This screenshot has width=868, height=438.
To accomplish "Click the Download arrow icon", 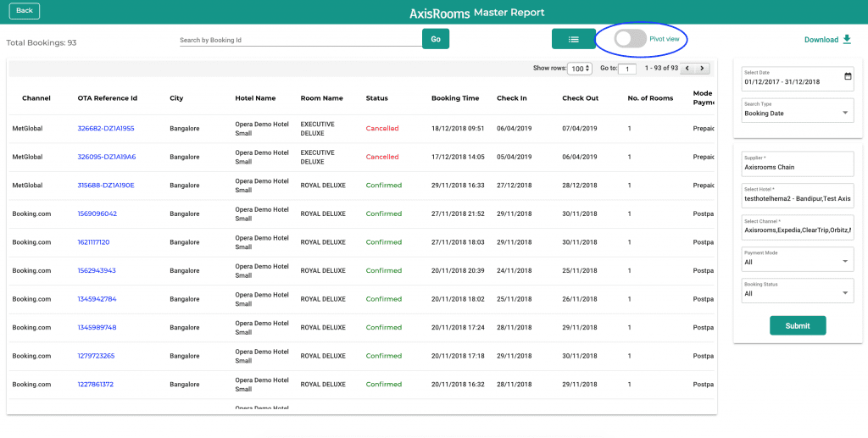I will (847, 39).
